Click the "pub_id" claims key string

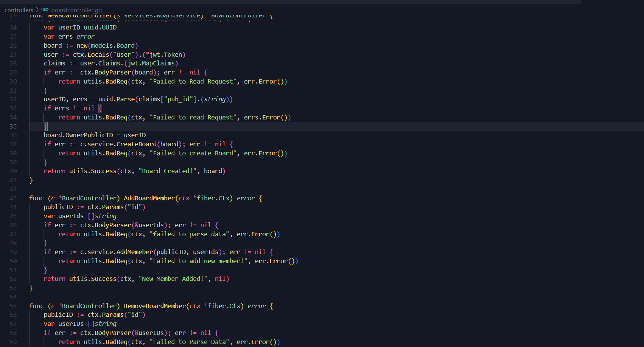pyautogui.click(x=179, y=99)
